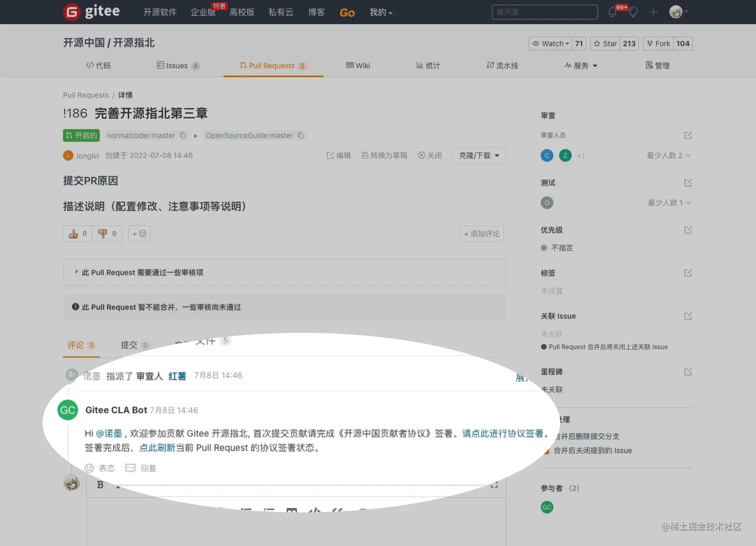756x546 pixels.
Task: Open the 统计 tab
Action: [x=428, y=65]
